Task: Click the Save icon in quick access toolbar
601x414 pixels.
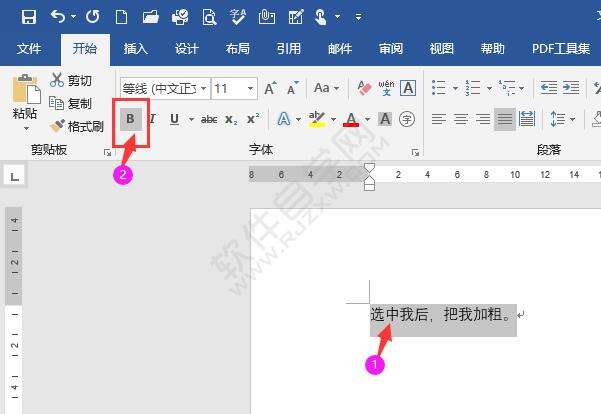Action: (29, 17)
